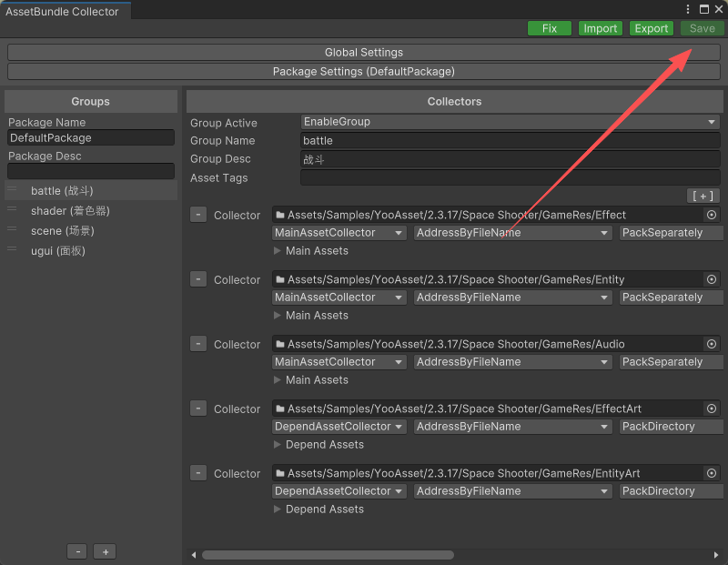Click the Save button
This screenshot has height=565, width=728.
[x=702, y=28]
